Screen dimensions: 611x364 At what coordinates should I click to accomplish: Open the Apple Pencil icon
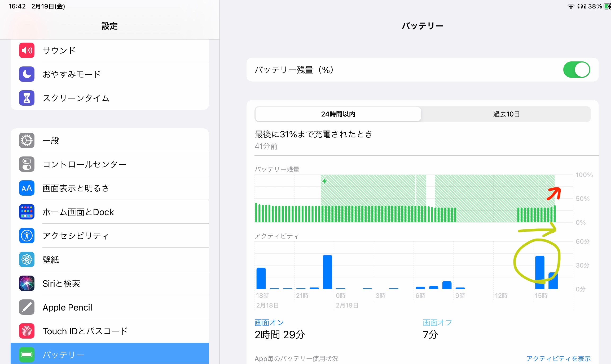pyautogui.click(x=27, y=307)
